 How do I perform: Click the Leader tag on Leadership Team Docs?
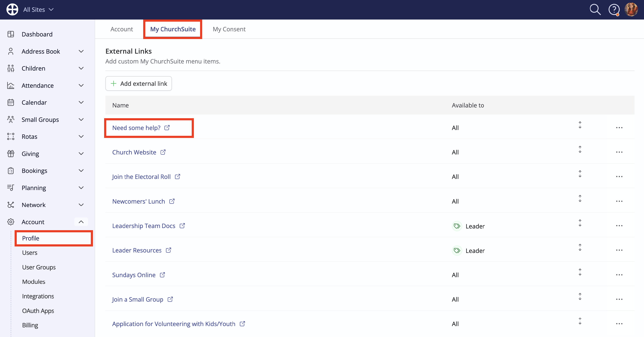[x=468, y=226]
